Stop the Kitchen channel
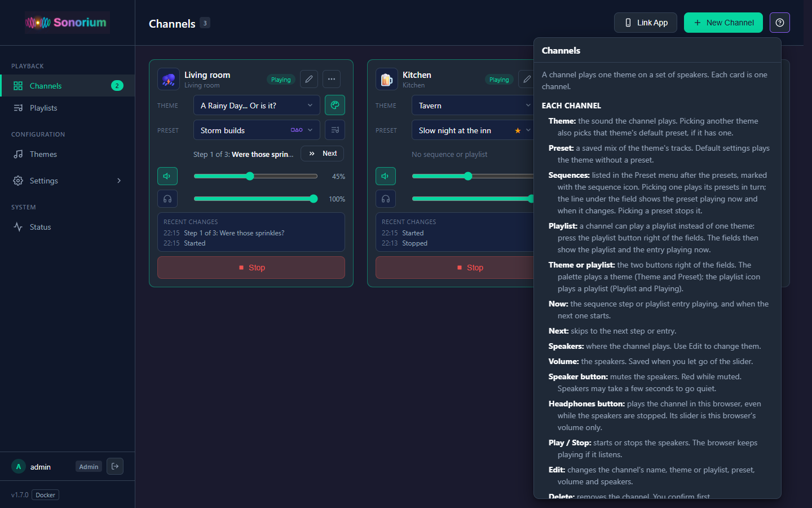Screen dimensions: 812x508 tap(454, 268)
